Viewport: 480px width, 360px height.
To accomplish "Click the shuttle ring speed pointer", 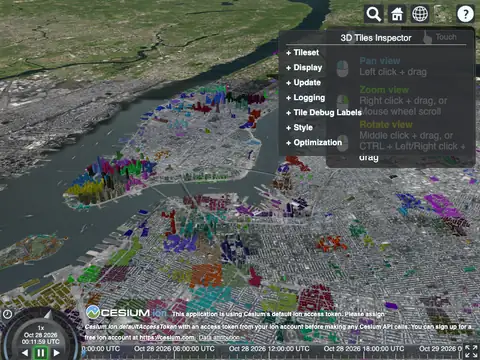I will coord(48,314).
